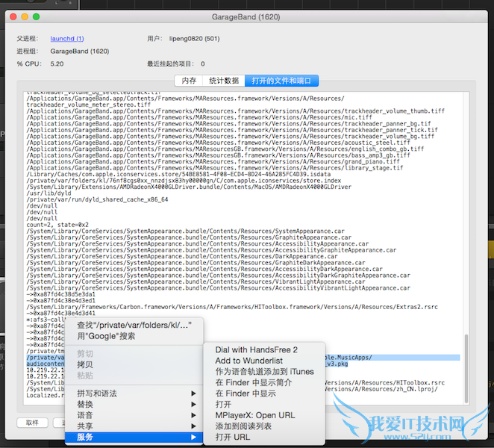Image resolution: width=494 pixels, height=448 pixels.
Task: Choose Add to Wunderlist service
Action: pos(248,361)
